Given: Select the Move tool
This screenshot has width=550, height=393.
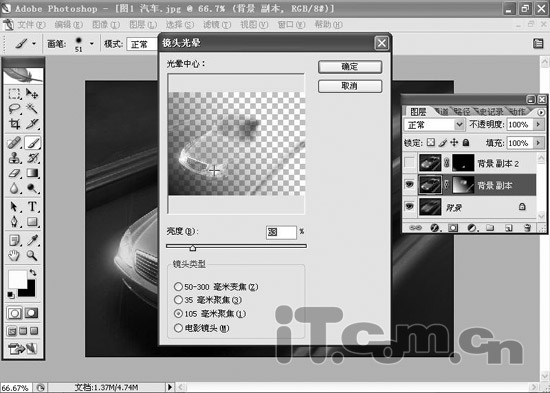Looking at the screenshot, I should tap(32, 94).
